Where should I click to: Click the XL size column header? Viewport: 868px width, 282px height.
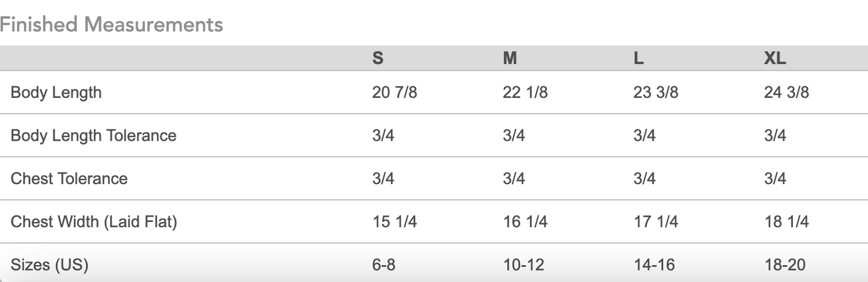(775, 58)
